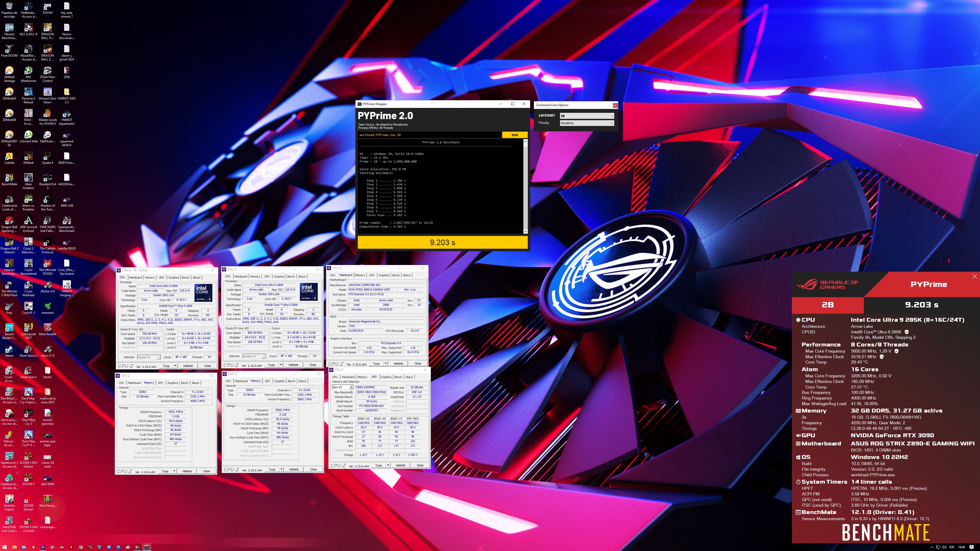Select About tab in CPU-Z SPD window

pos(409,377)
